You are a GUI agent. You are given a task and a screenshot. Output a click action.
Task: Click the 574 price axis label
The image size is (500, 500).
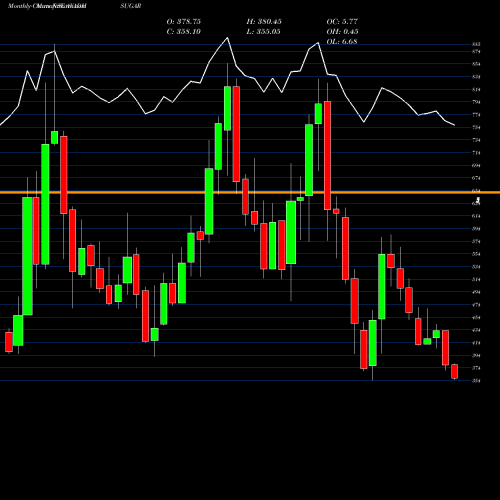[x=476, y=241]
